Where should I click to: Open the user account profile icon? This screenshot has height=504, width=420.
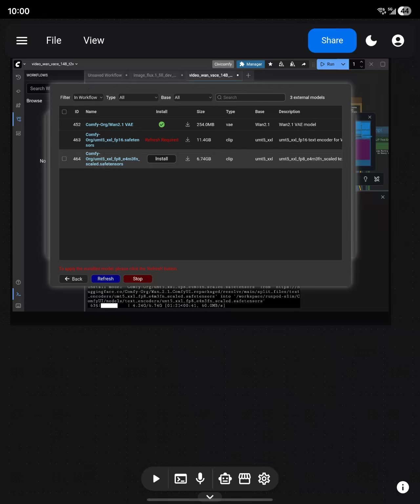tap(398, 41)
